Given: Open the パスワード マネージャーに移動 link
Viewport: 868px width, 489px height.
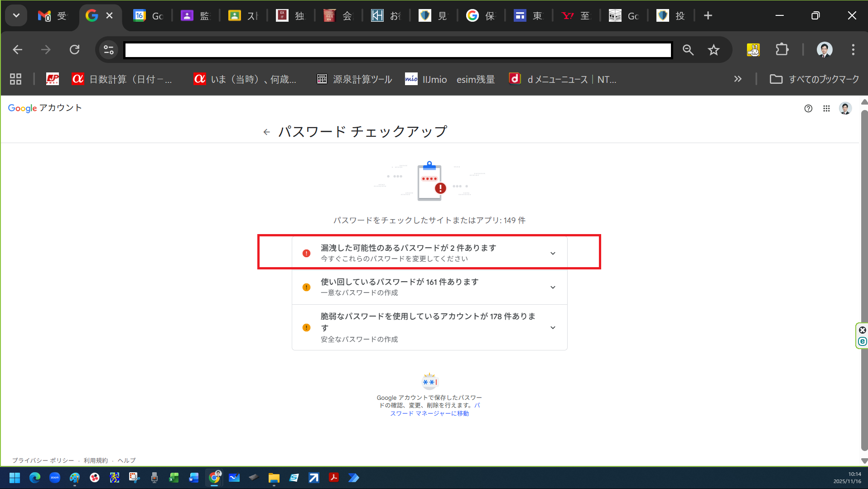Looking at the screenshot, I should (x=429, y=413).
